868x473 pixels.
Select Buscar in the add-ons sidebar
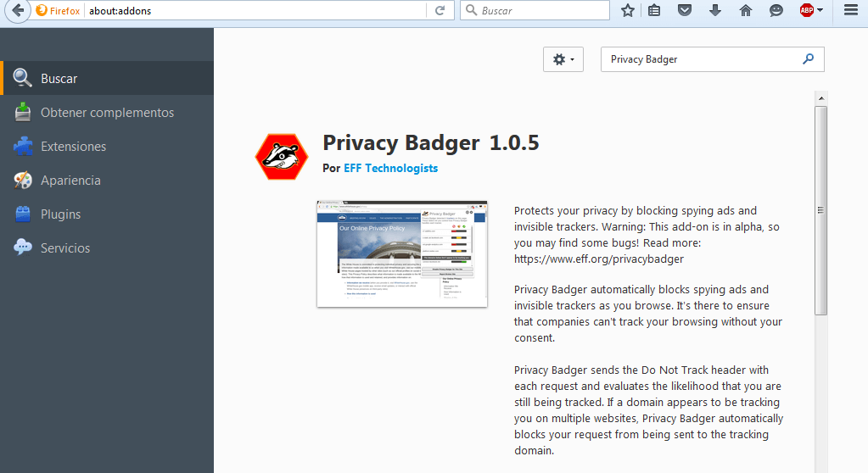pos(107,78)
